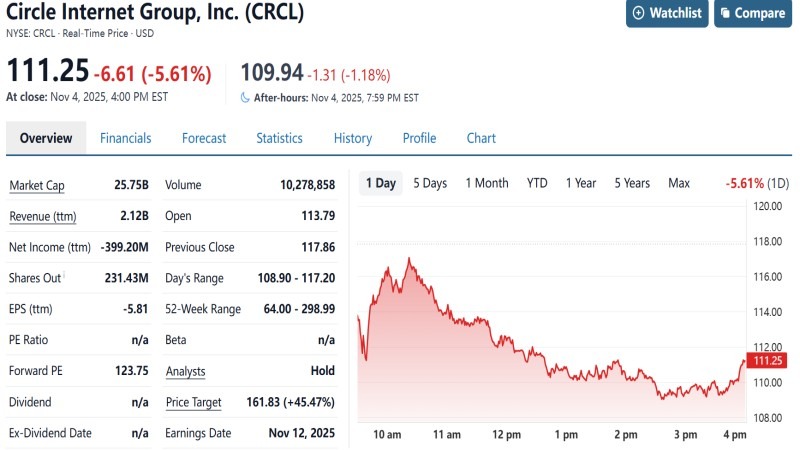The width and height of the screenshot is (800, 450).
Task: View the company Profile tab
Action: (419, 138)
